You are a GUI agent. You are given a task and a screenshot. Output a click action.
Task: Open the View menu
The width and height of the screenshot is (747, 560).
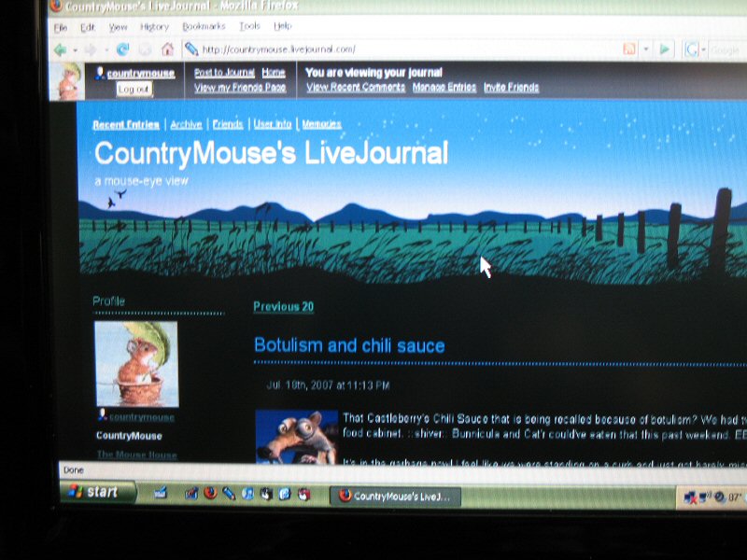coord(118,27)
